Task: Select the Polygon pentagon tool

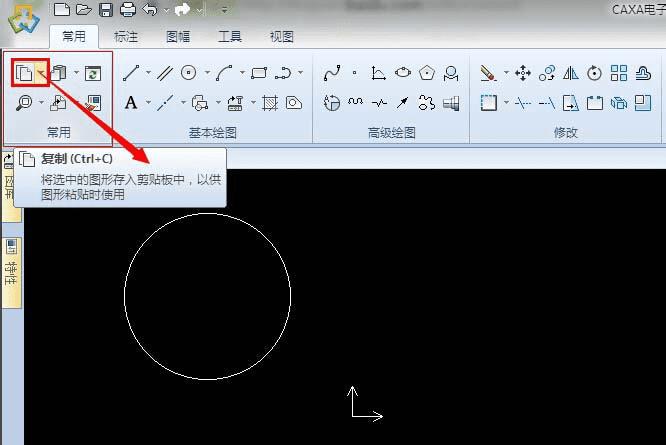Action: click(426, 73)
